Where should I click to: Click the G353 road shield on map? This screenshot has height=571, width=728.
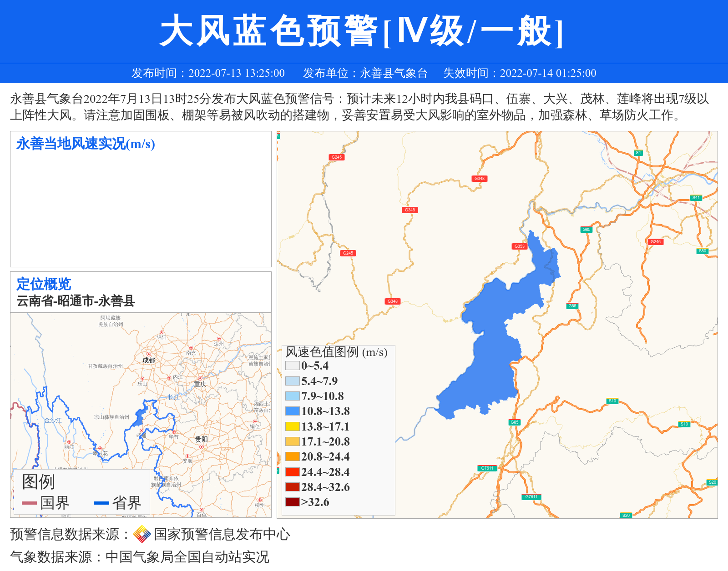pos(519,246)
